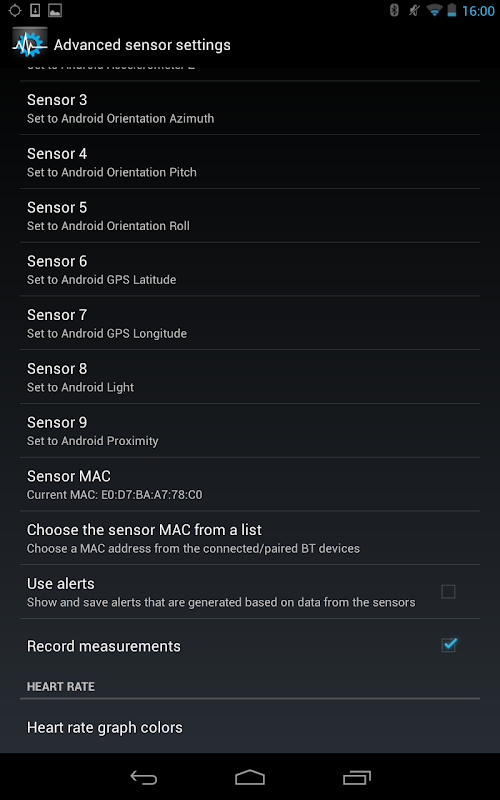Tap the Android back navigation button
This screenshot has height=800, width=500.
[144, 777]
